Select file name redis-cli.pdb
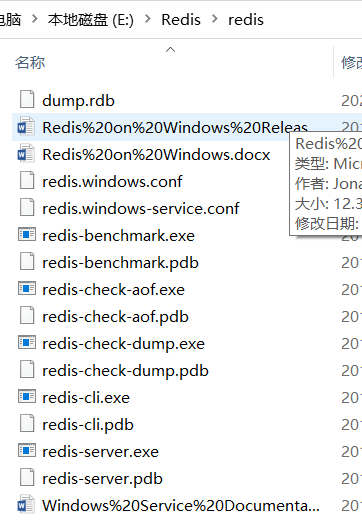362x527 pixels. [x=88, y=425]
